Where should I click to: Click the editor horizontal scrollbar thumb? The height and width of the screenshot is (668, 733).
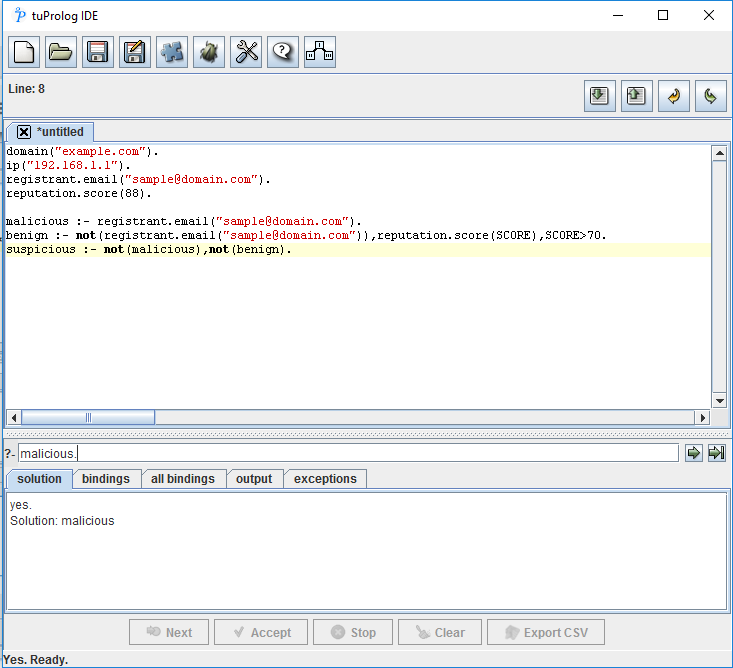[x=88, y=418]
